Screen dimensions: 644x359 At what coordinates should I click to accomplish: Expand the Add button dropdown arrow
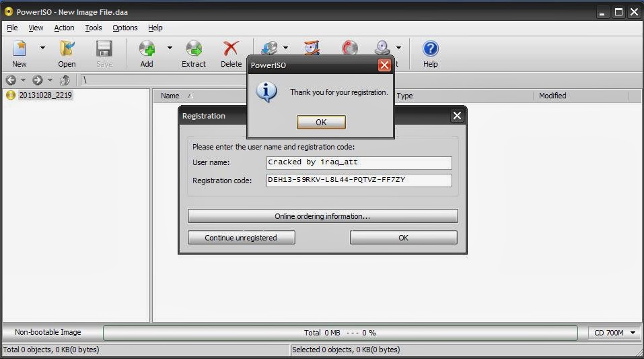coord(170,48)
